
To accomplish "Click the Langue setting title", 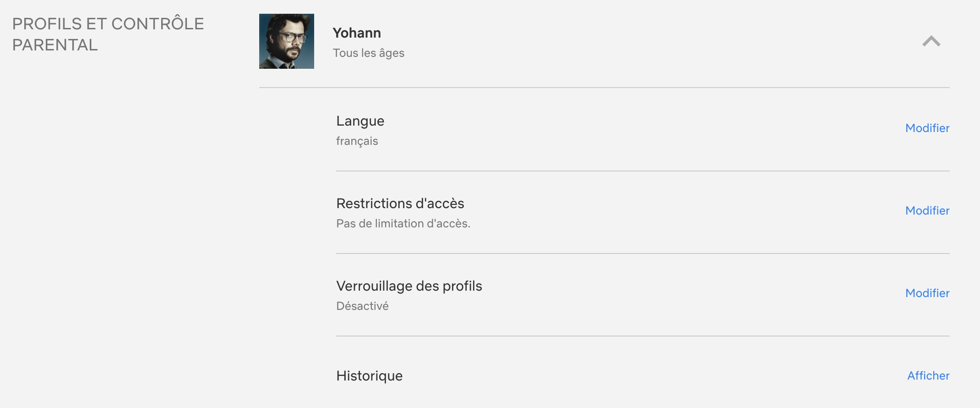I will pyautogui.click(x=360, y=121).
